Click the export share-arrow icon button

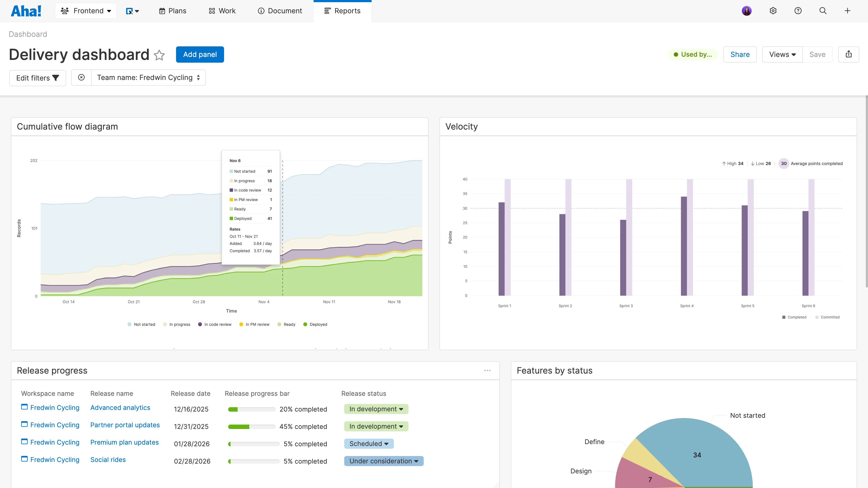[848, 54]
